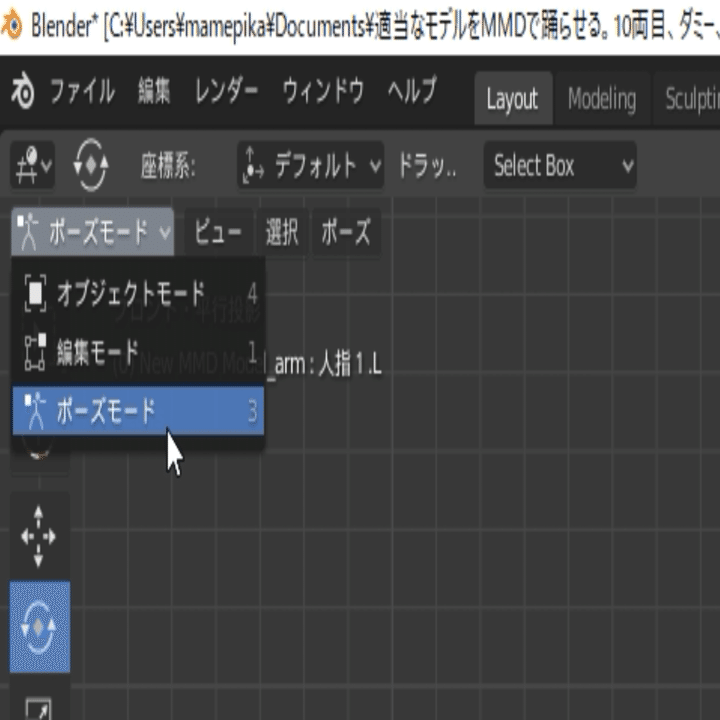Screen dimensions: 720x720
Task: Open the レンダー menu
Action: tap(226, 91)
